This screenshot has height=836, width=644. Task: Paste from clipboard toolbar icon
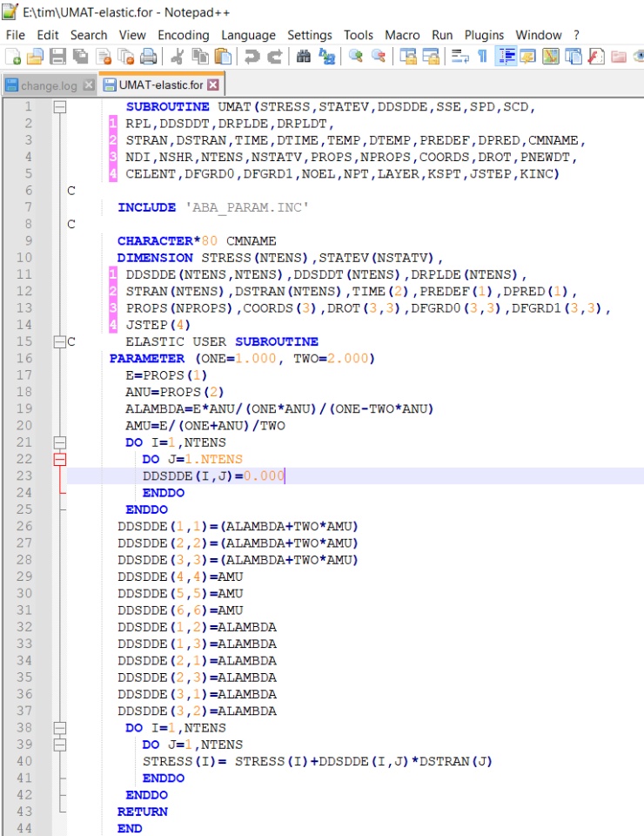click(x=223, y=56)
